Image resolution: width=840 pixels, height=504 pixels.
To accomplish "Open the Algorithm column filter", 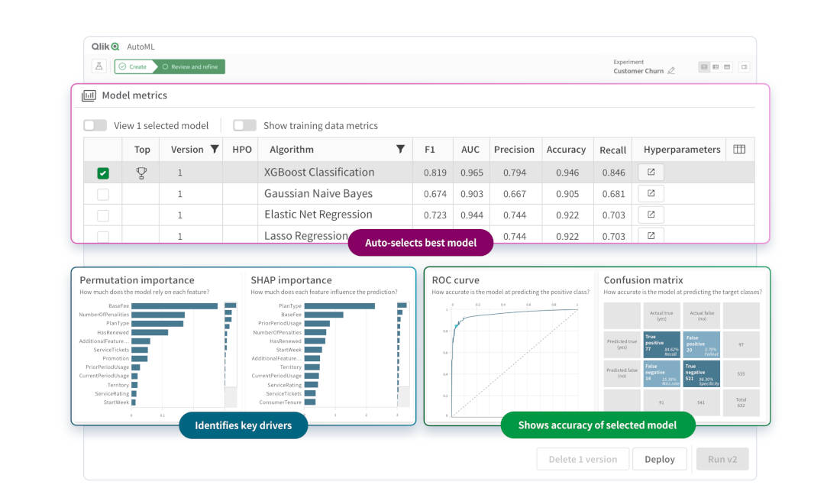I will pyautogui.click(x=400, y=149).
